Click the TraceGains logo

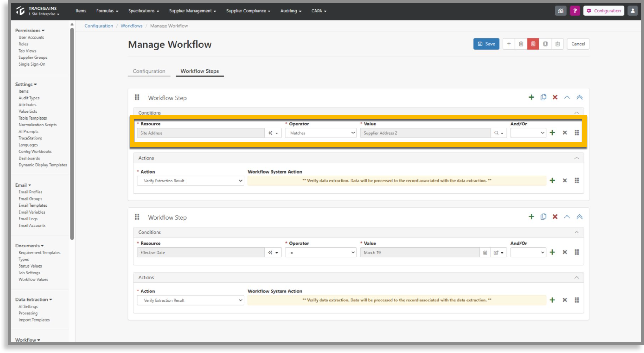[20, 11]
